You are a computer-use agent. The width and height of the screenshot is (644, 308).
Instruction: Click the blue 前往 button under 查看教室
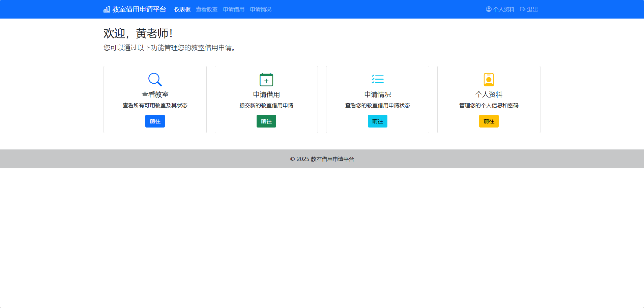155,121
